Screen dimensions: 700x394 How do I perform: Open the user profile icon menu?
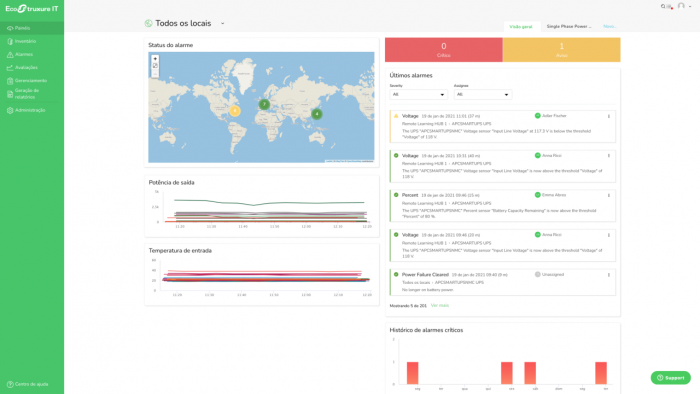681,6
